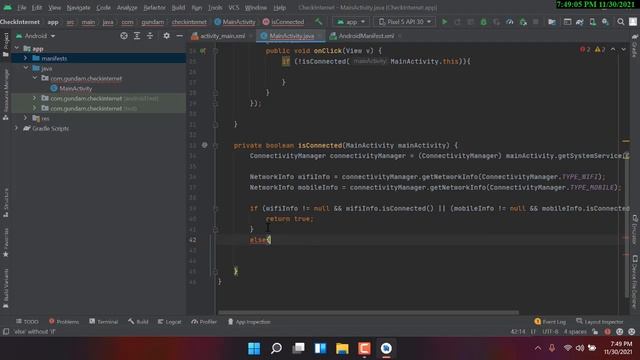Go to next highlighted error arrow
Screen dimensions: 640x360
624,49
